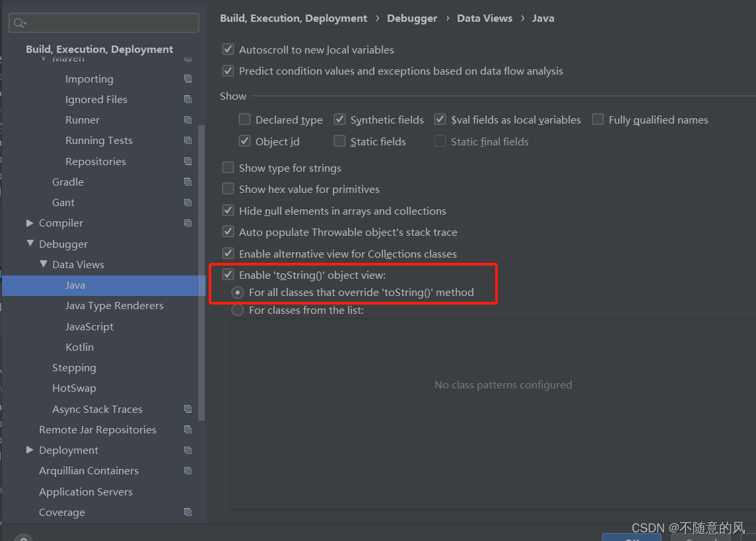
Task: Expand the Compiler tree node arrow
Action: [x=30, y=223]
